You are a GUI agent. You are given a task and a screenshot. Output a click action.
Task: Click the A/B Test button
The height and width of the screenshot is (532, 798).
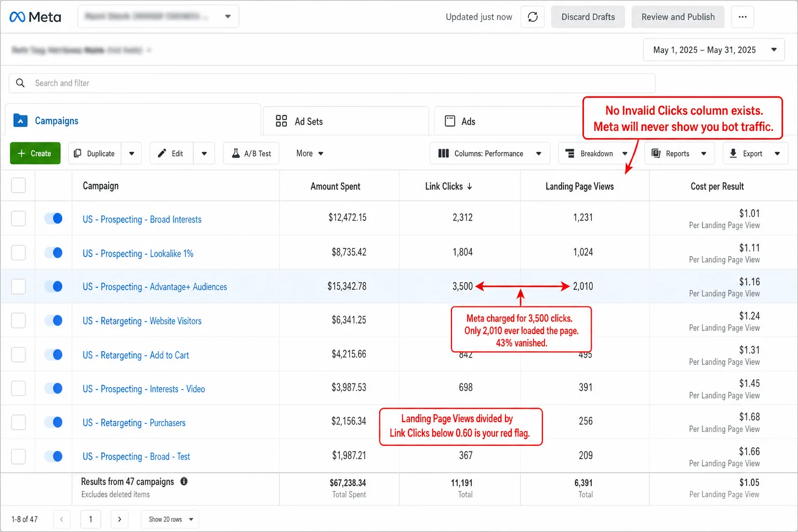[251, 153]
